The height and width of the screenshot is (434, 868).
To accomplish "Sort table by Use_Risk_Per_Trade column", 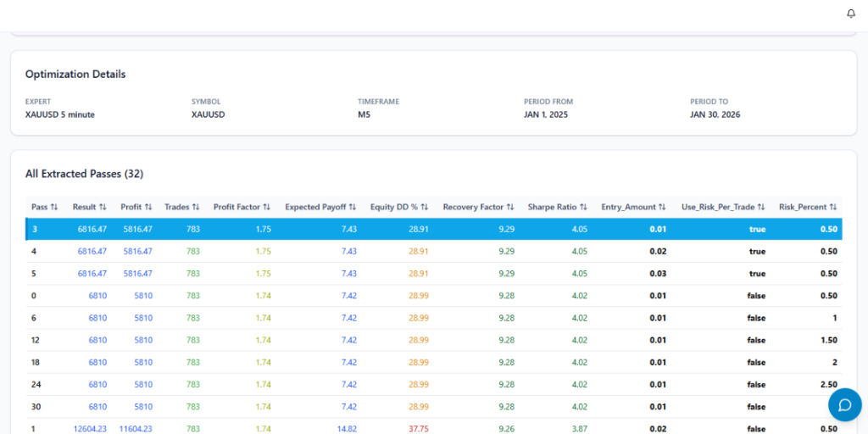I will 723,207.
